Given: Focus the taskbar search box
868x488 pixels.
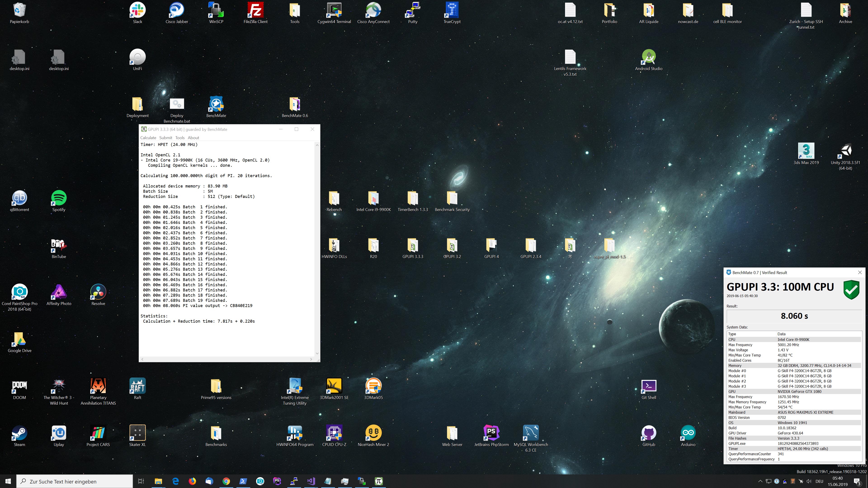Looking at the screenshot, I should click(x=74, y=481).
